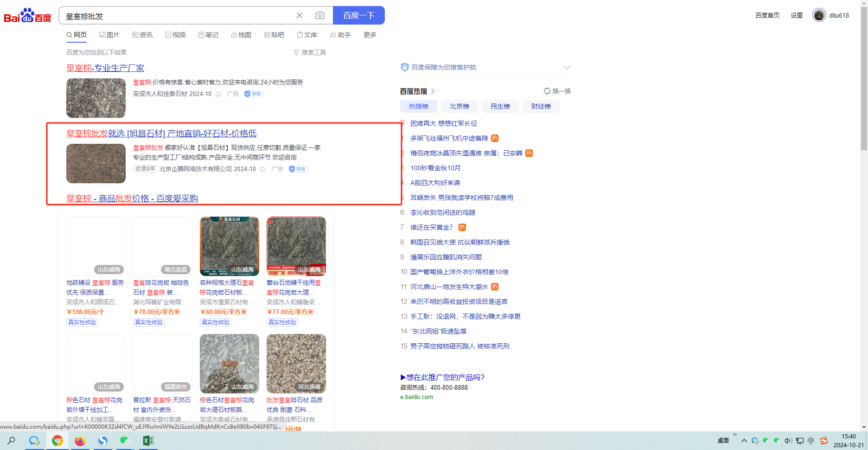Switch to the 图片 search tab

[109, 35]
